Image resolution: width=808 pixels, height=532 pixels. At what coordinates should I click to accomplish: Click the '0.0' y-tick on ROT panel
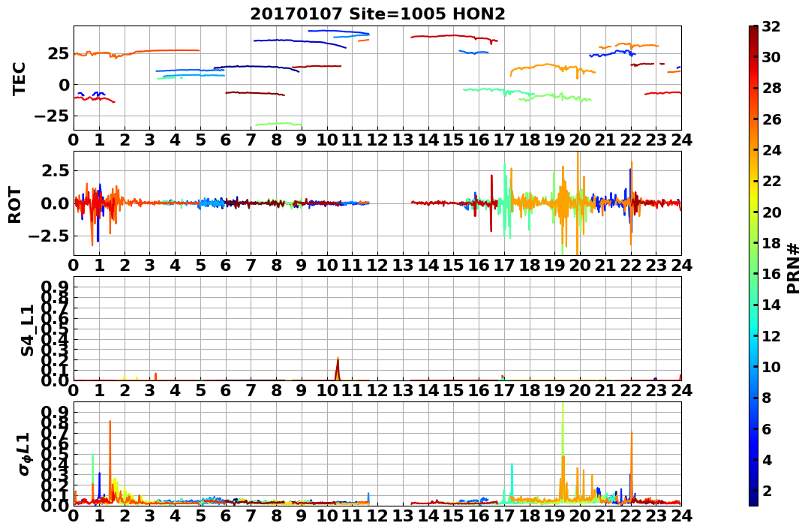55,203
